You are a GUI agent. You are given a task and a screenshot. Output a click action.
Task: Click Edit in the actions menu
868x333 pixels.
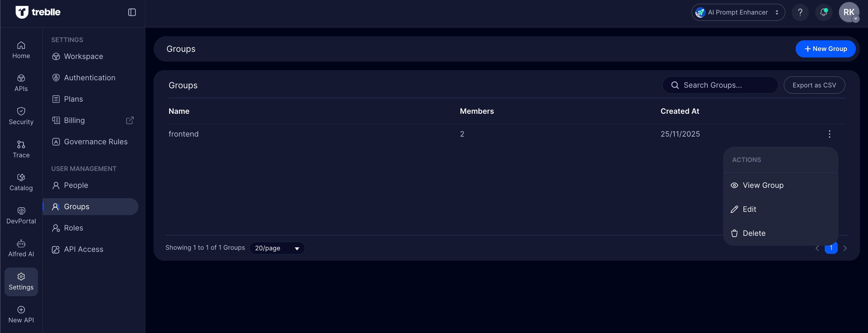(x=749, y=209)
